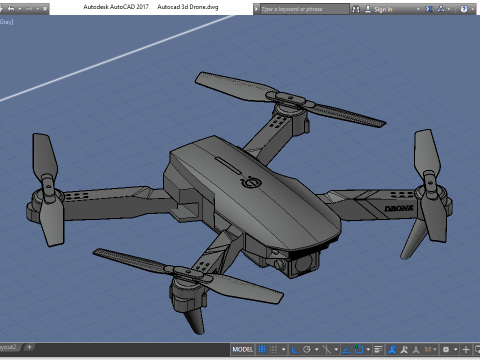Click the gray annotation scale icon beside 1:1

[416, 349]
